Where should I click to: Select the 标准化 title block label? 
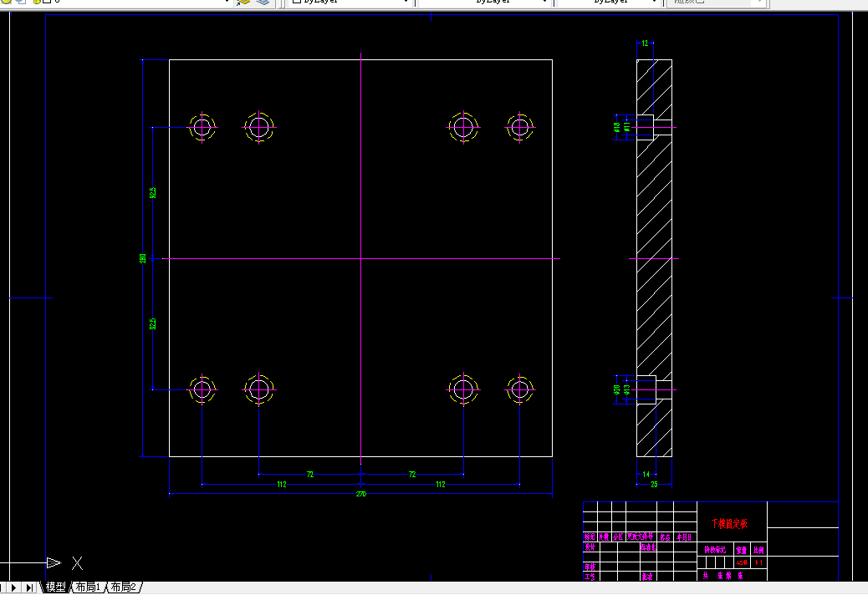point(648,547)
